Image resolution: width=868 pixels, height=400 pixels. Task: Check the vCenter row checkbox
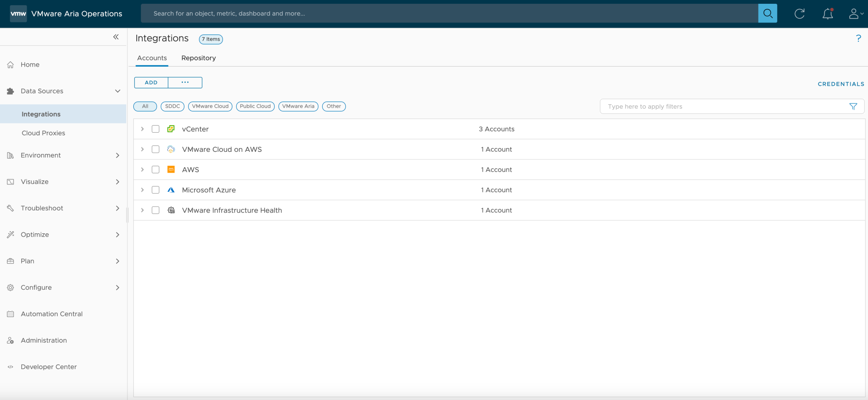point(155,129)
